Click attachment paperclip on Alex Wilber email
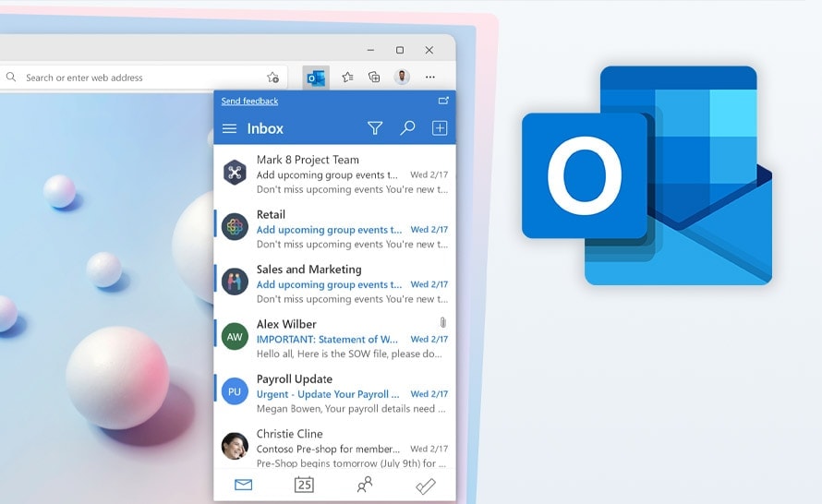The image size is (822, 504). [443, 323]
